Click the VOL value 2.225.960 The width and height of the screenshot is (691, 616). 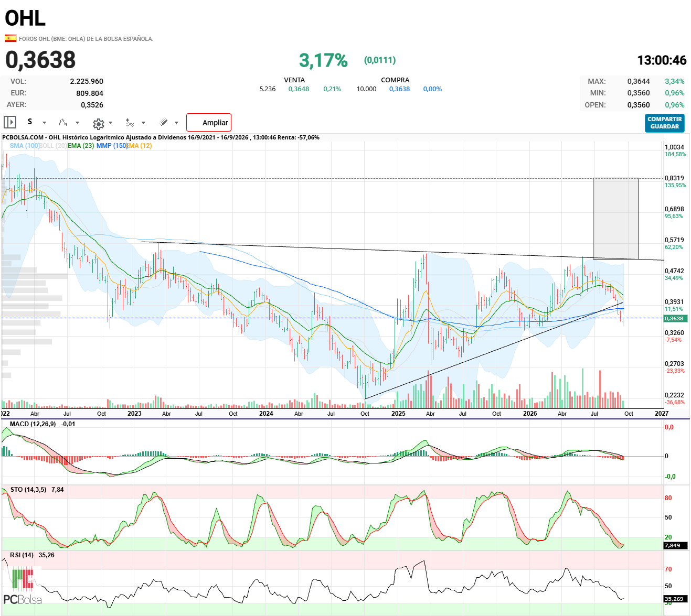pyautogui.click(x=87, y=81)
